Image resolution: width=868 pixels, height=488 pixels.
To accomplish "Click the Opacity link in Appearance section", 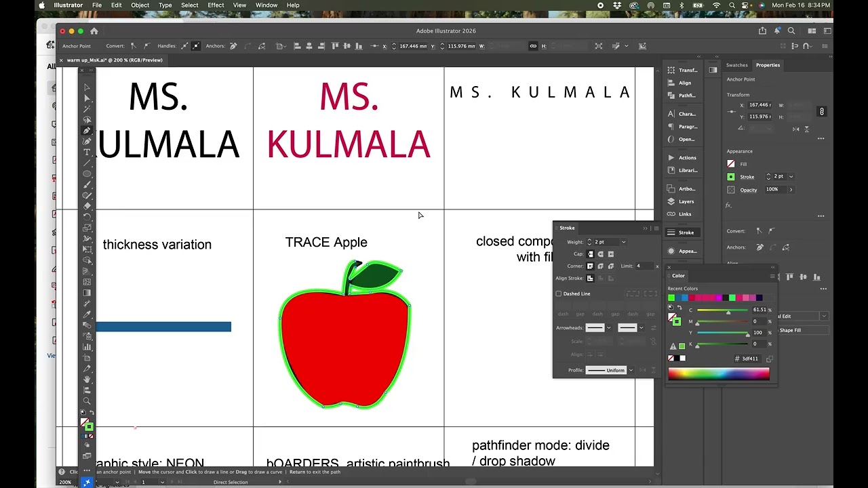I will coord(748,190).
